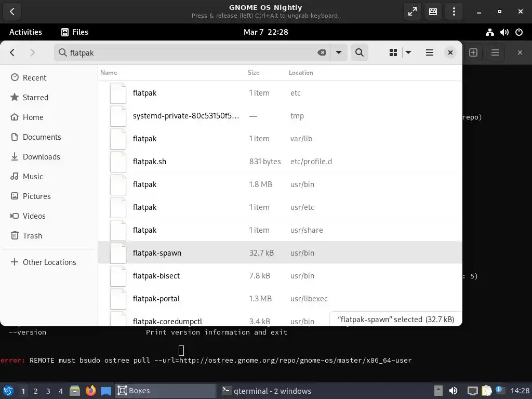This screenshot has height=399, width=532.
Task: Open Trash in sidebar
Action: coord(49,235)
